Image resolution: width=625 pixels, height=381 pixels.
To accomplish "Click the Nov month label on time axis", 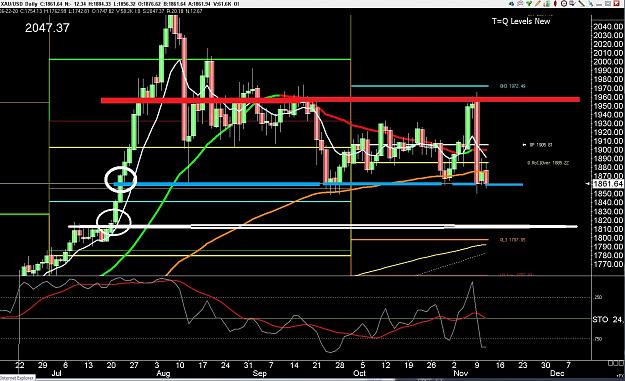I will point(460,373).
